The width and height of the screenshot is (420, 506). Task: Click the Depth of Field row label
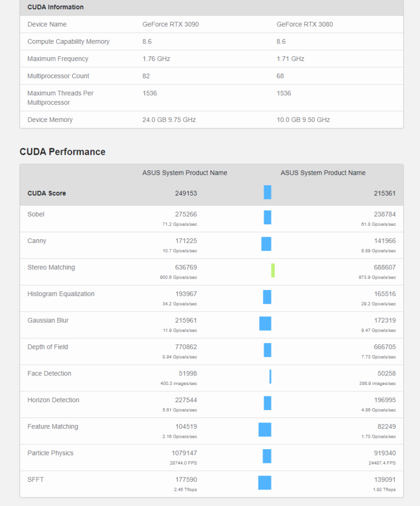[x=47, y=347]
